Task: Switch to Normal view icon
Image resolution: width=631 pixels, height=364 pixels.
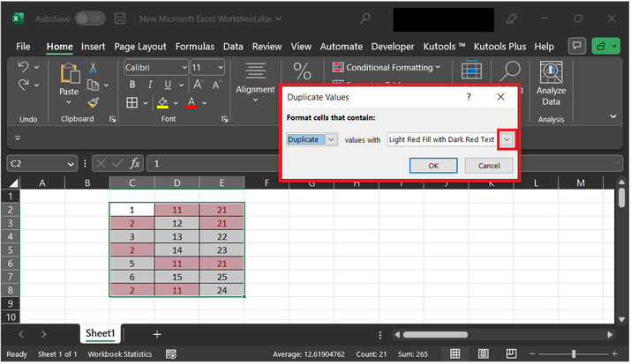Action: tap(454, 353)
